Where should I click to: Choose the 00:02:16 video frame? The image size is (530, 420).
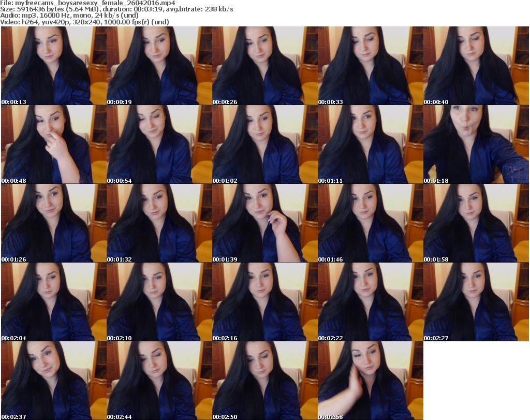point(265,302)
